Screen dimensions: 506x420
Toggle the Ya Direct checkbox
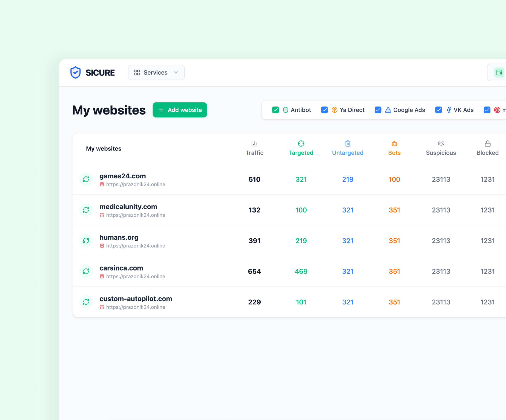pyautogui.click(x=324, y=110)
